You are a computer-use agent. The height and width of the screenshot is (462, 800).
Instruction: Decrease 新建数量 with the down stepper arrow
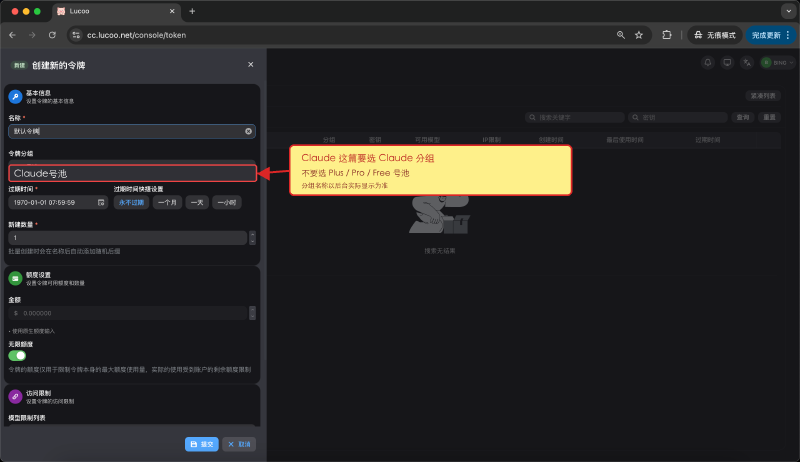tap(252, 241)
